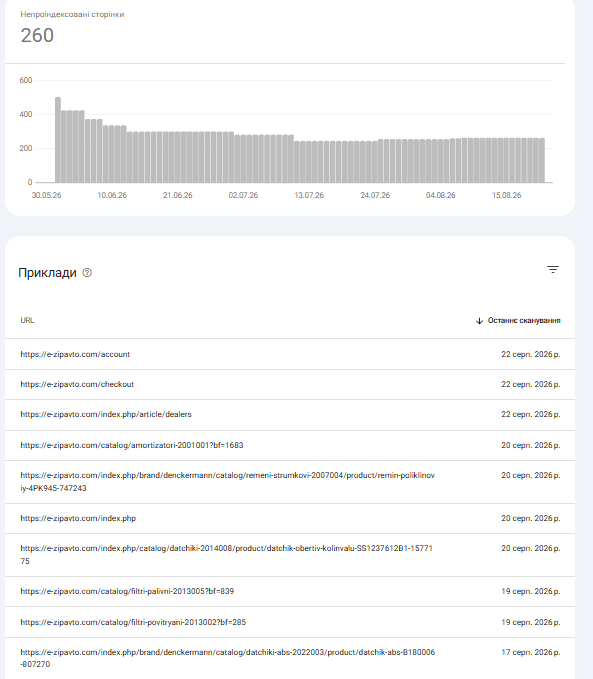
Task: Click the tallest first bar in chart
Action: click(58, 140)
